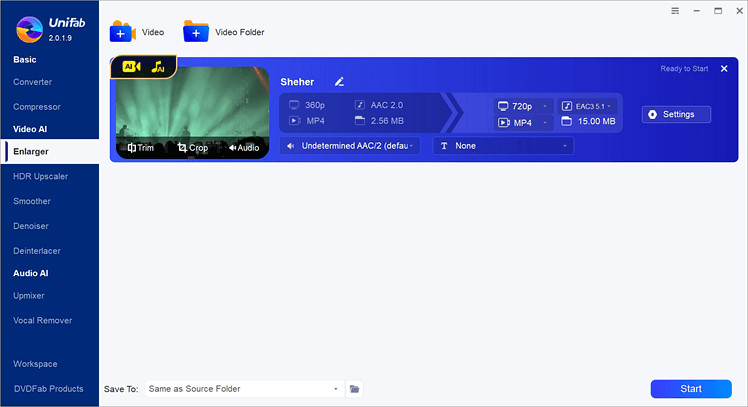The height and width of the screenshot is (407, 748).
Task: Expand the 720p output resolution dropdown
Action: pos(524,105)
